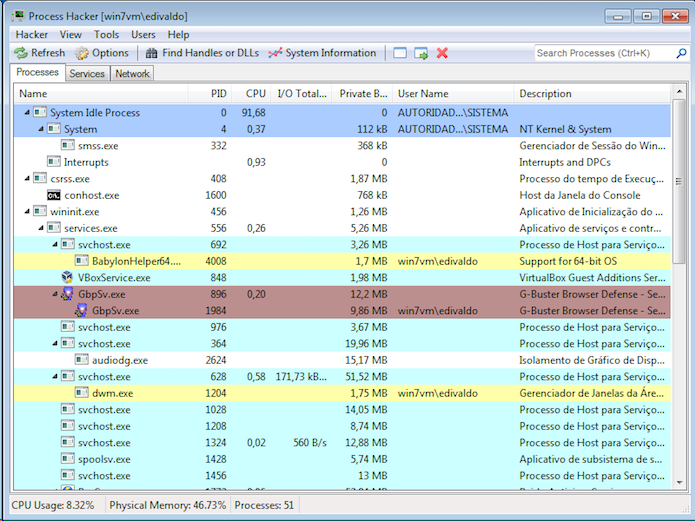This screenshot has height=521, width=695.
Task: Click the dwm.exe process icon
Action: (x=82, y=393)
